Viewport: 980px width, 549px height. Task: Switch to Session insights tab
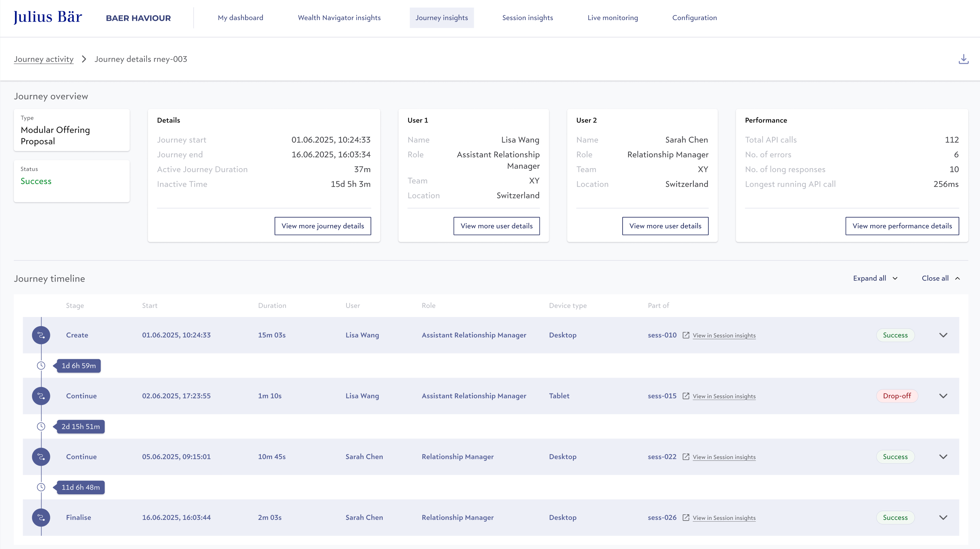pyautogui.click(x=527, y=18)
